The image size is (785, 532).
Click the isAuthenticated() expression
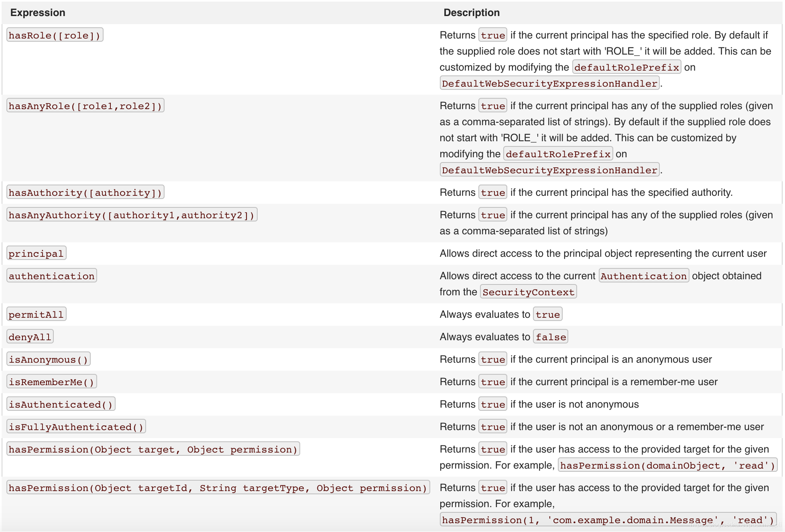pos(61,404)
